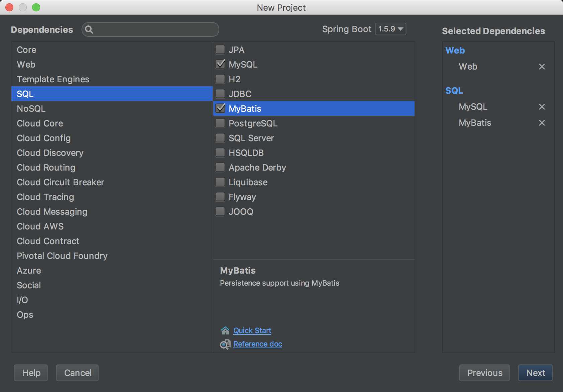This screenshot has height=392, width=563.
Task: Open Cloud Routing category
Action: pyautogui.click(x=112, y=167)
